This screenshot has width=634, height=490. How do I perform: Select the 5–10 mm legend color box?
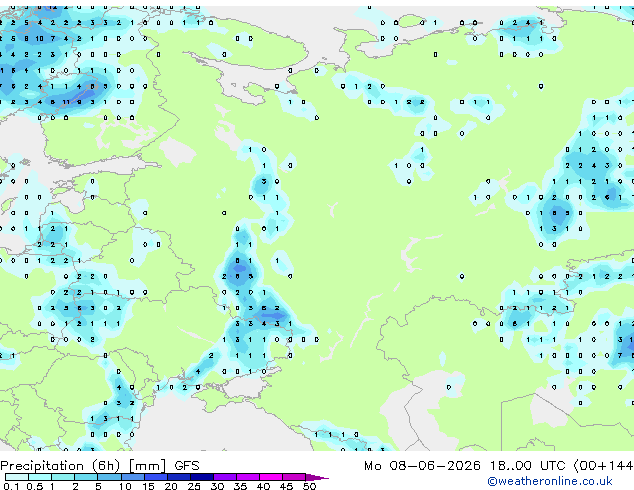pos(109,477)
